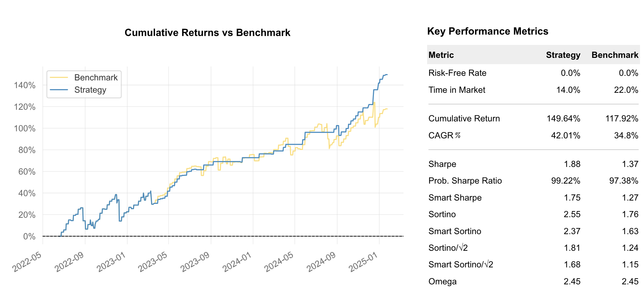644x294 pixels.
Task: Click the Prob. Sharpe Ratio strategy value
Action: (565, 181)
